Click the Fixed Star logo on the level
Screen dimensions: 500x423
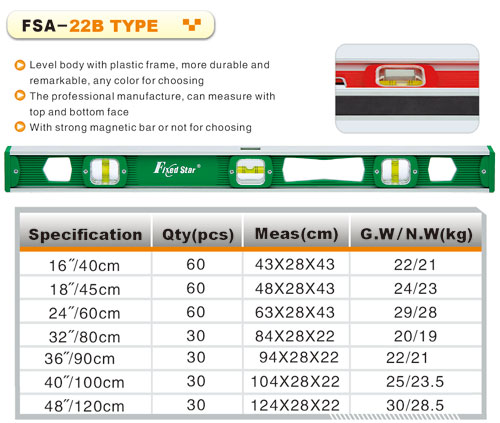177,169
